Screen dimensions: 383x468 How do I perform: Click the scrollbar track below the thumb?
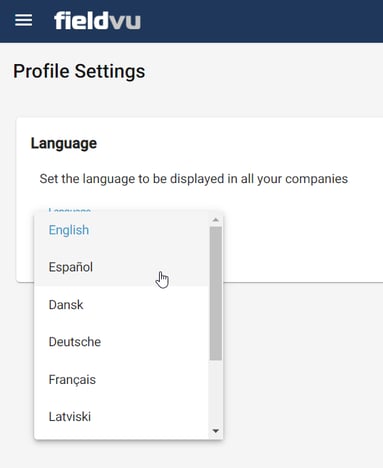(216, 393)
